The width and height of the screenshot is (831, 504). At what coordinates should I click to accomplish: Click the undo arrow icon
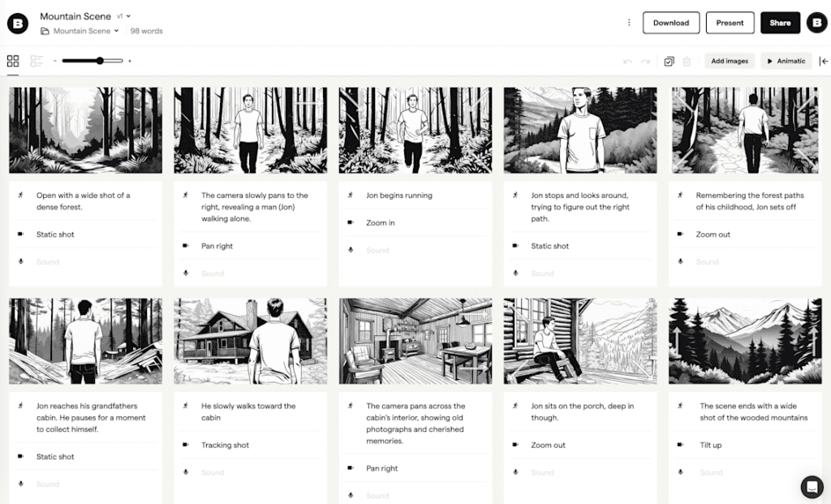coord(627,62)
